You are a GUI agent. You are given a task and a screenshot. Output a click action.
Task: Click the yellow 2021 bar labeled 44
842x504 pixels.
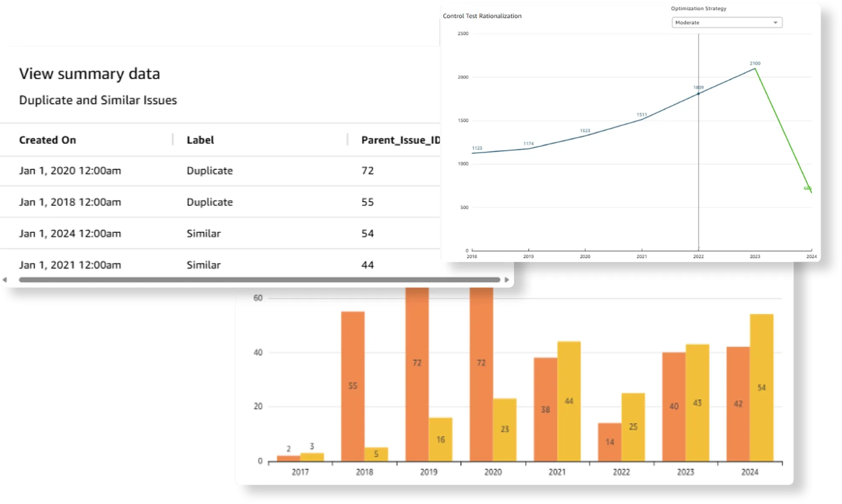click(x=569, y=401)
